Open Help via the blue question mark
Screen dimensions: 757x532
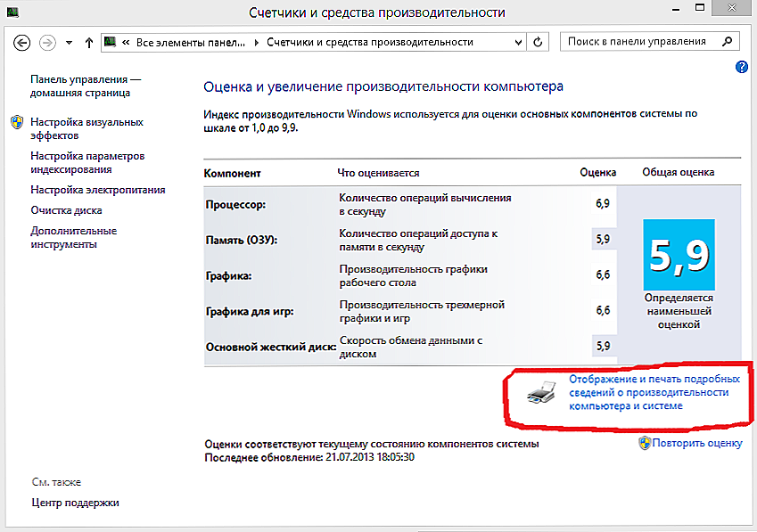pos(742,67)
